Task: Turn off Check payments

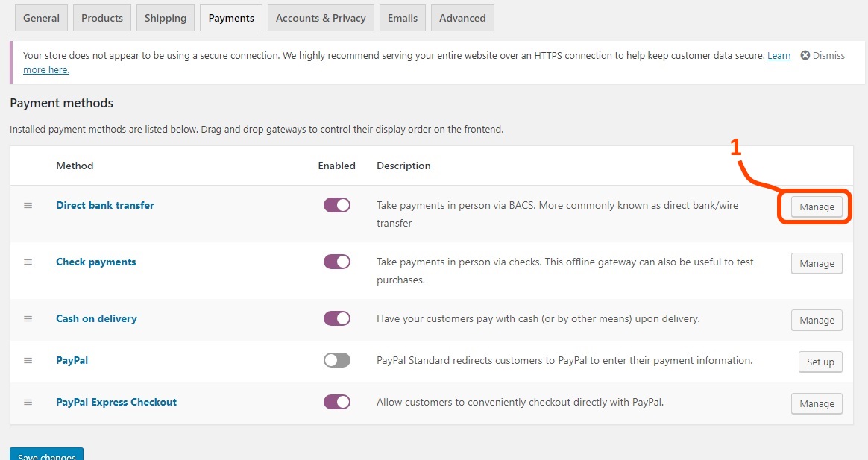Action: tap(336, 262)
